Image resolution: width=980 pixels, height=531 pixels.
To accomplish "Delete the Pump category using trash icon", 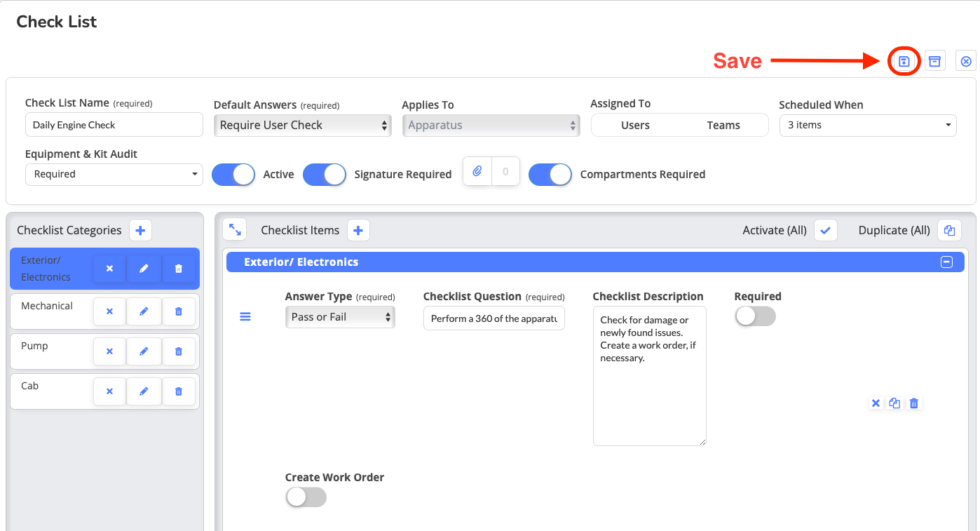I will coord(179,351).
